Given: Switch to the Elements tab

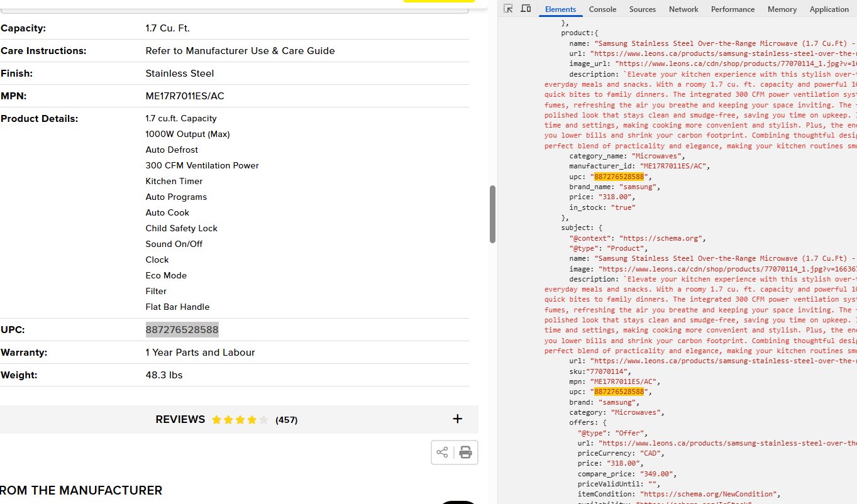Looking at the screenshot, I should [x=560, y=9].
